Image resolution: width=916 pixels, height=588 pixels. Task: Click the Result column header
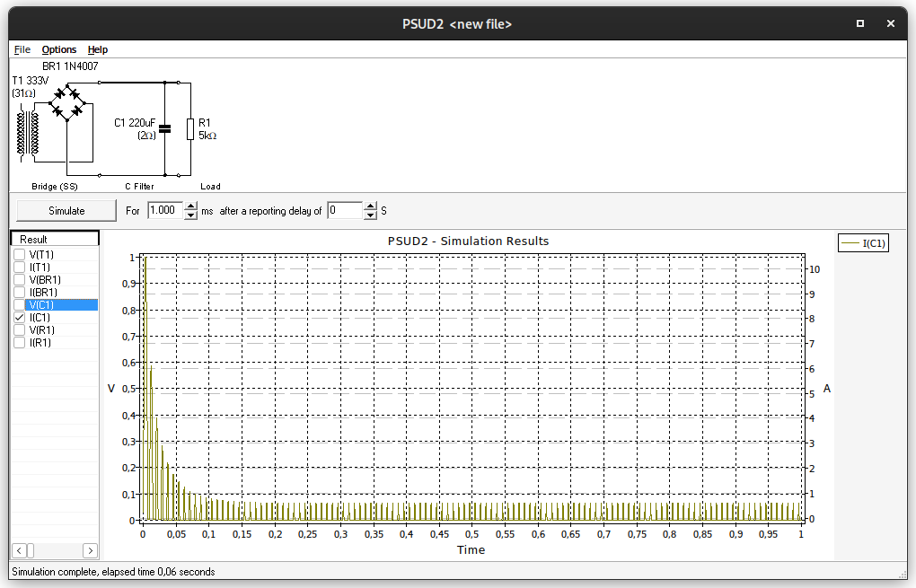coord(55,239)
